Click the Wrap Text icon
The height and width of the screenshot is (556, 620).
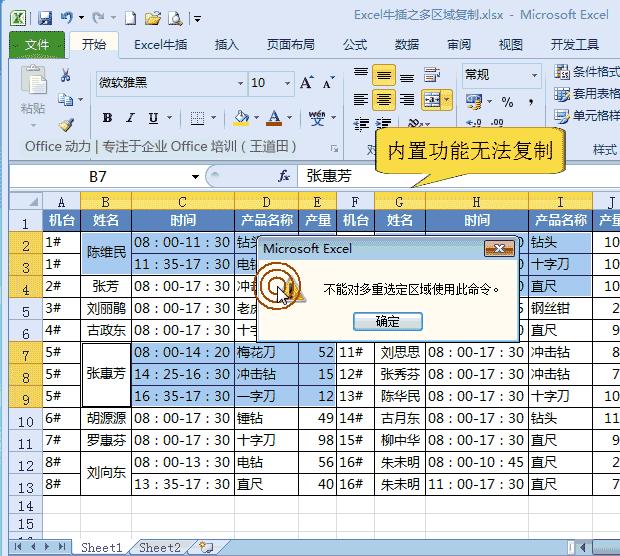click(432, 74)
